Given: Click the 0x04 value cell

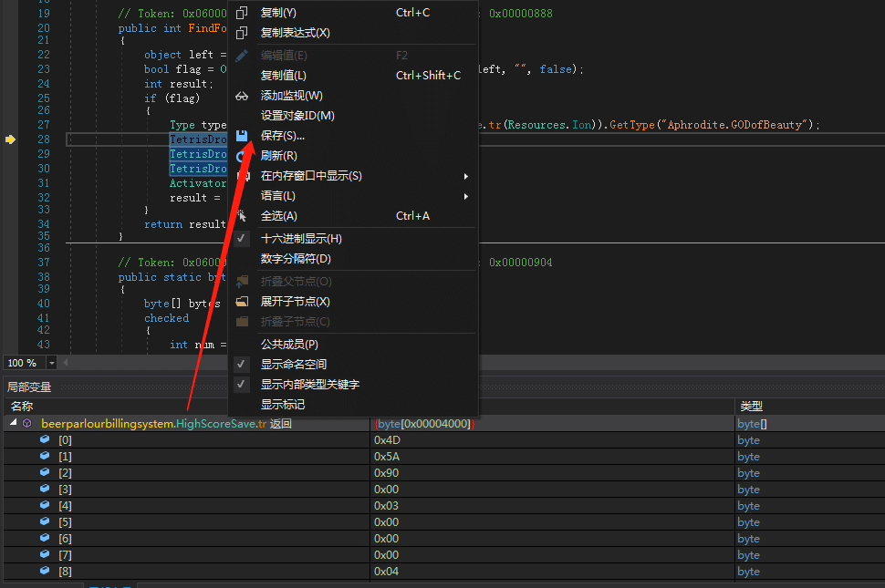Looking at the screenshot, I should tap(552, 571).
